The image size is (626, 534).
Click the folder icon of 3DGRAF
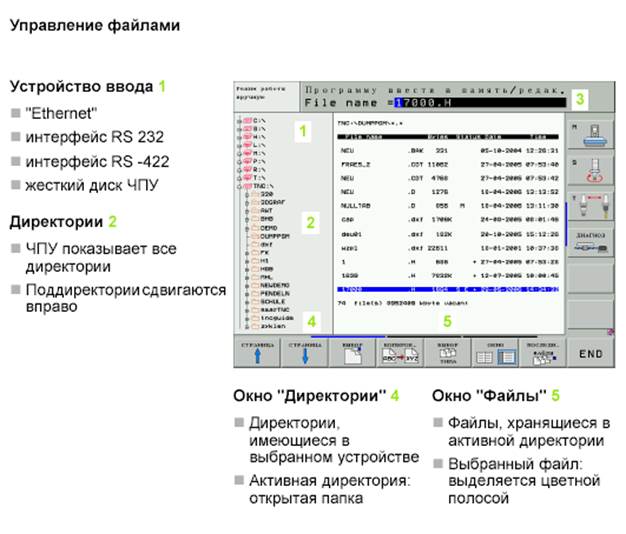[x=256, y=202]
